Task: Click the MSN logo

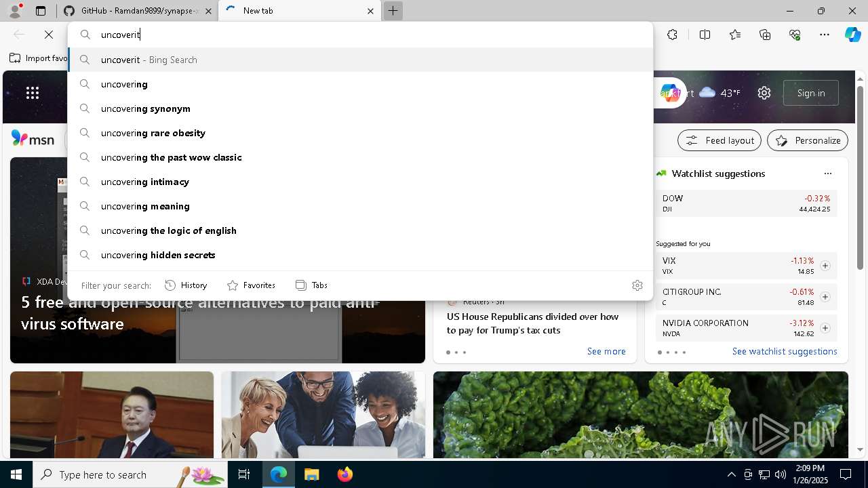Action: point(33,139)
